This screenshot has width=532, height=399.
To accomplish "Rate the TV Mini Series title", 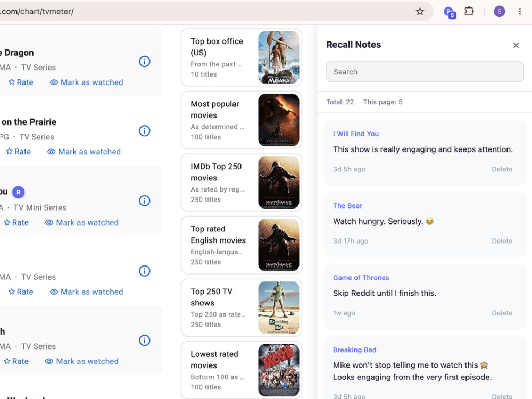I will 16,222.
